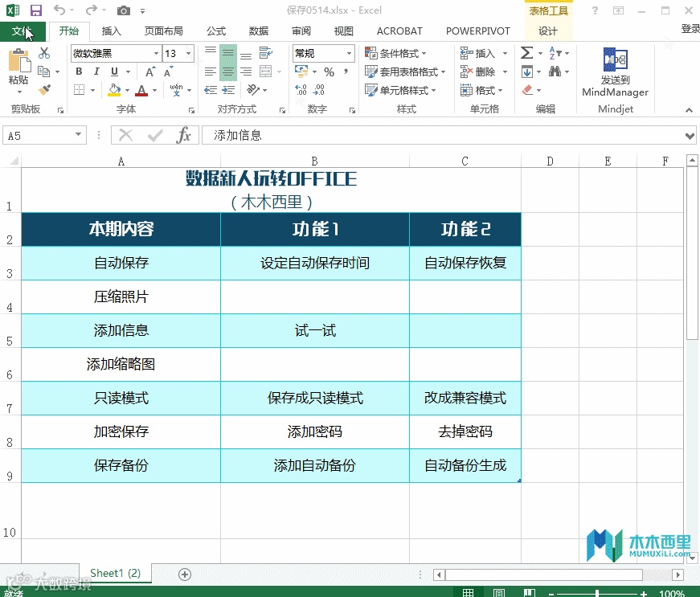Toggle wrap text

coord(266,53)
